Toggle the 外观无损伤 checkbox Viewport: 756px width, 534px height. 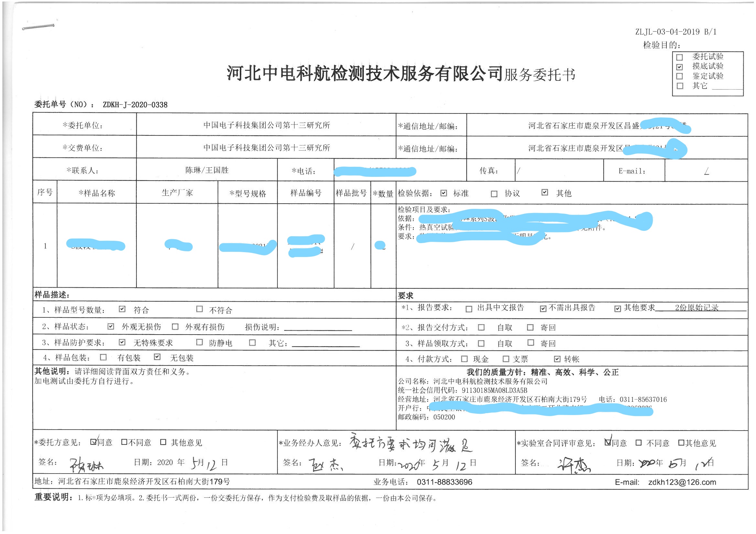coord(111,326)
